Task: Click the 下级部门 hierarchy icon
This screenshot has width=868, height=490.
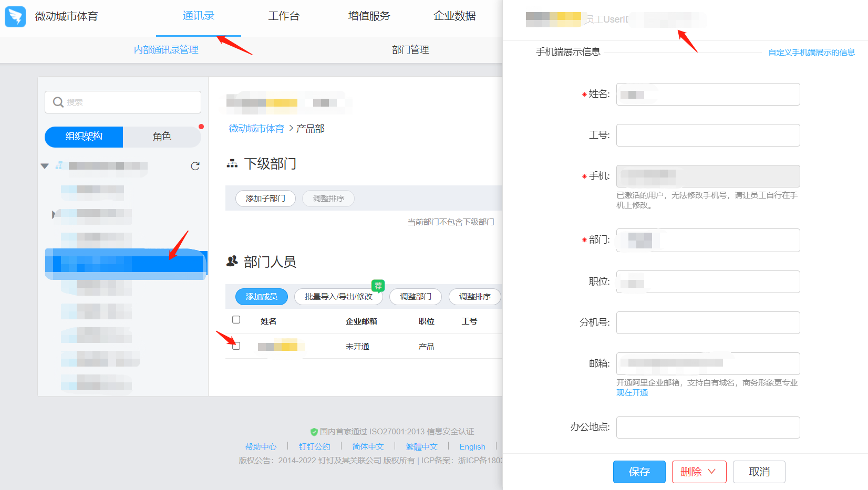Action: tap(232, 164)
